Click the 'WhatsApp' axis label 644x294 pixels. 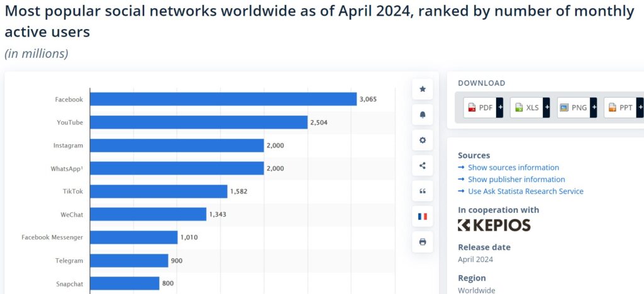coord(67,168)
